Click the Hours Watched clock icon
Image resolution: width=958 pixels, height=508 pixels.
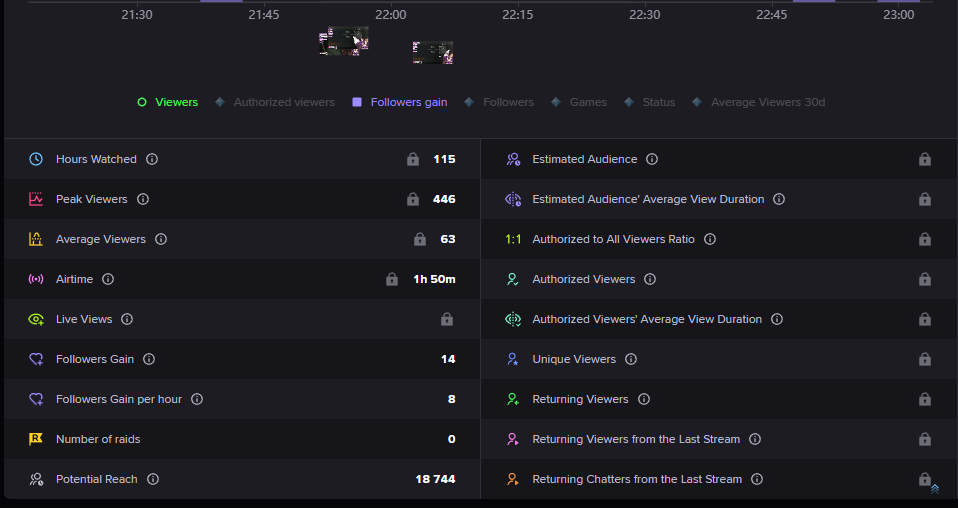36,159
